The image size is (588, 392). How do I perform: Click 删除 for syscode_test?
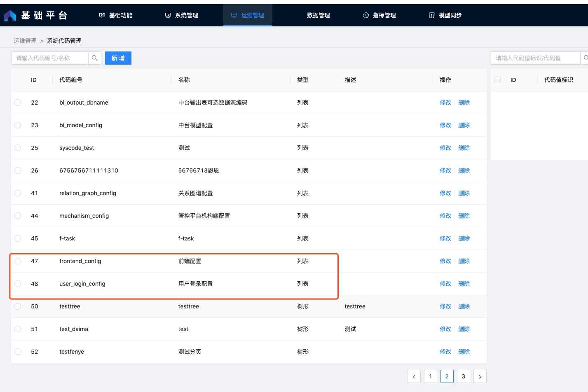(464, 148)
